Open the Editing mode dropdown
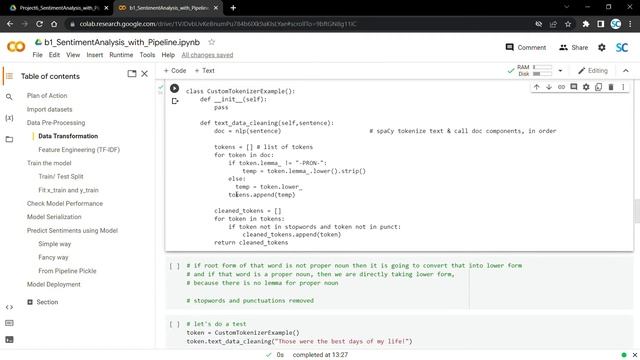Image resolution: width=640 pixels, height=360 pixels. pos(593,71)
